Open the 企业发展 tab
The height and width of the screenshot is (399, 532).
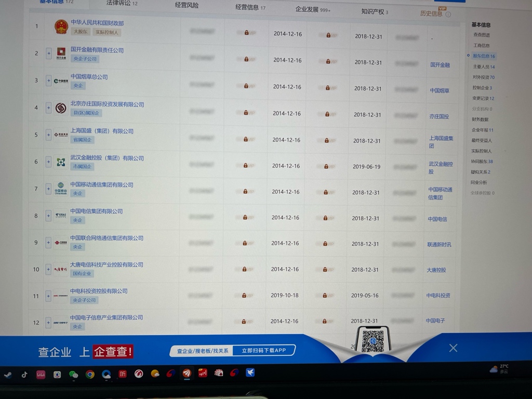tap(312, 9)
